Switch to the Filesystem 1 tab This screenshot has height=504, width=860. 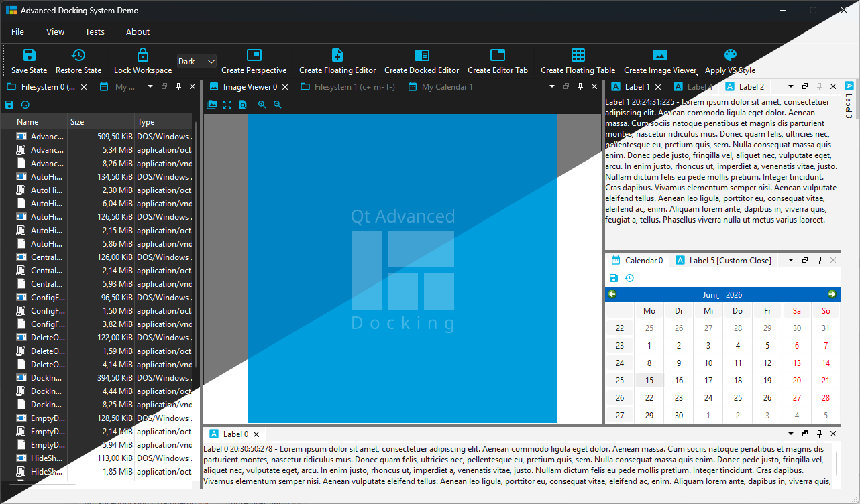coord(348,87)
